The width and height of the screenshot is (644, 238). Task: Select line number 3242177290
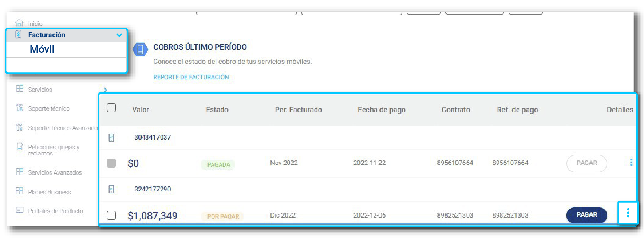[x=152, y=189]
